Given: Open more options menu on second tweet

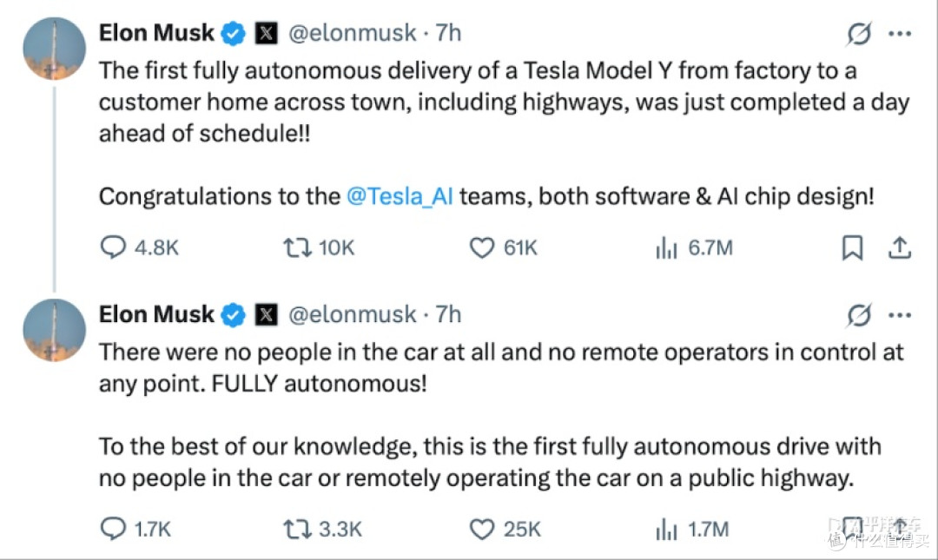Looking at the screenshot, I should click(x=900, y=315).
